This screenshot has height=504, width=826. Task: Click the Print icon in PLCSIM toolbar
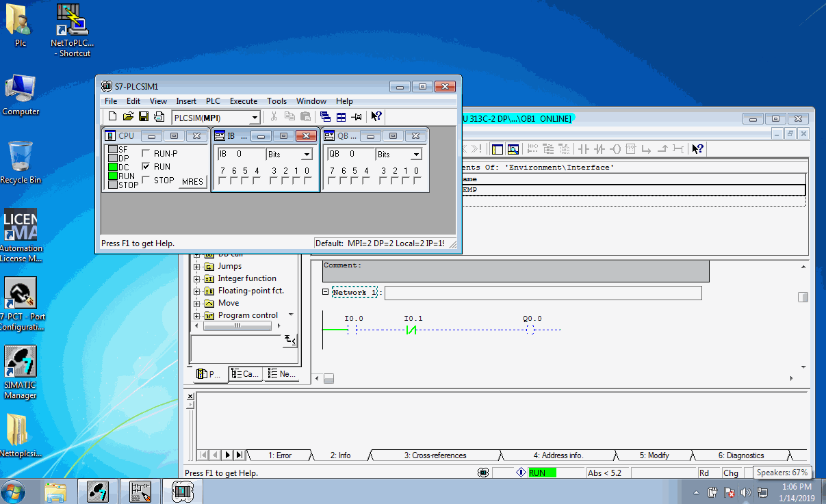click(159, 117)
